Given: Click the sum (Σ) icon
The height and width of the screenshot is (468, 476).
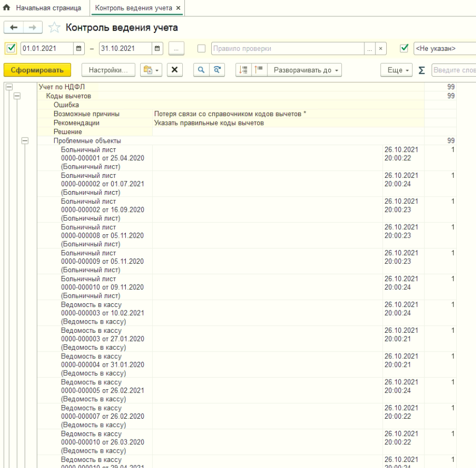Looking at the screenshot, I should (422, 70).
